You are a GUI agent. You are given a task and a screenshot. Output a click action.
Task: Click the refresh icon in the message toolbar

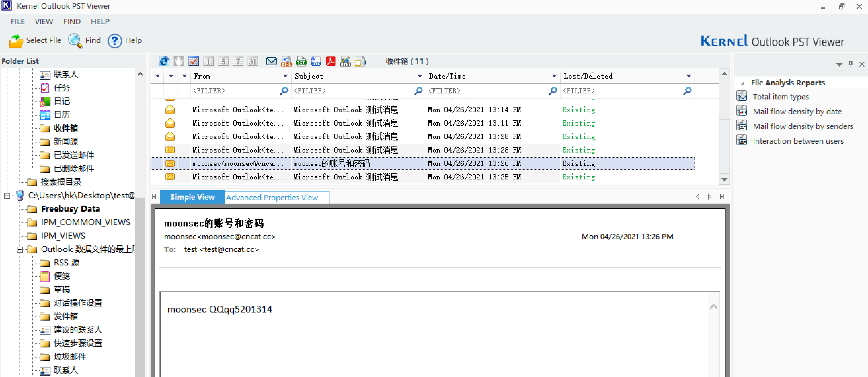pyautogui.click(x=164, y=61)
